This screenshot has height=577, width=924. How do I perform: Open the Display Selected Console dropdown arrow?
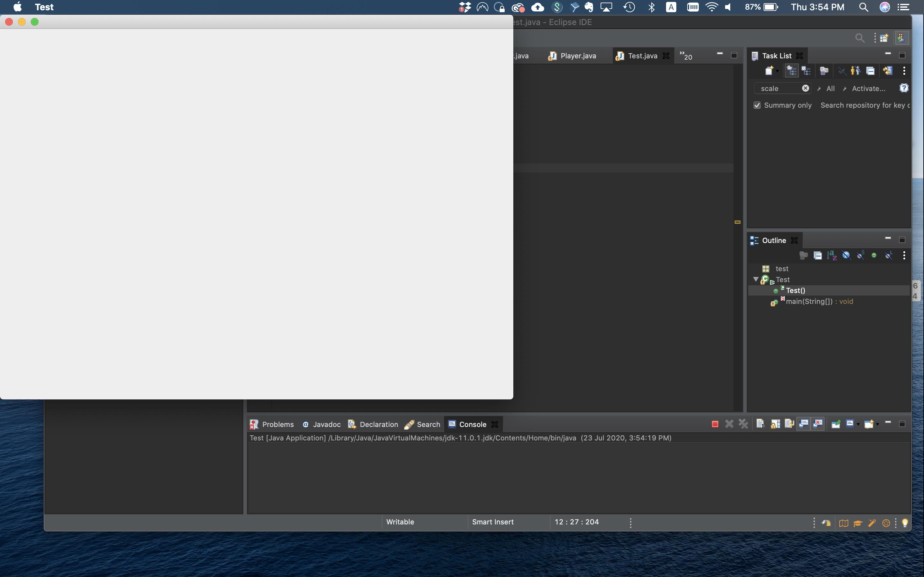[x=858, y=424]
